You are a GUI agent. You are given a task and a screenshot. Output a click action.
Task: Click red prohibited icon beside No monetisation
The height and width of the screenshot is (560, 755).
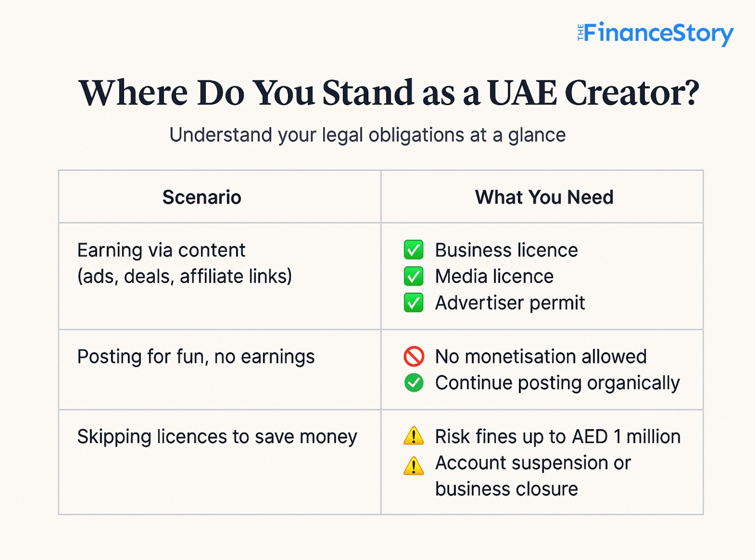click(414, 356)
